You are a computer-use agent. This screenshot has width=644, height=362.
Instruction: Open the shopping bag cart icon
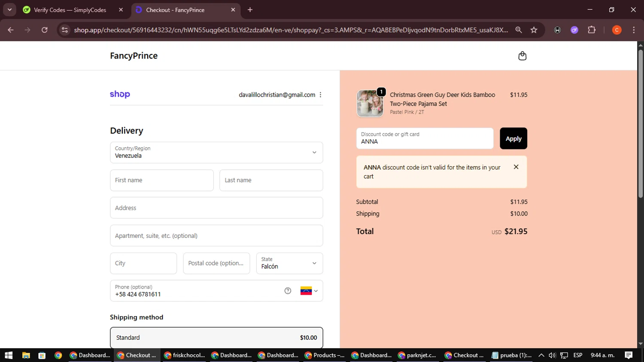(522, 56)
